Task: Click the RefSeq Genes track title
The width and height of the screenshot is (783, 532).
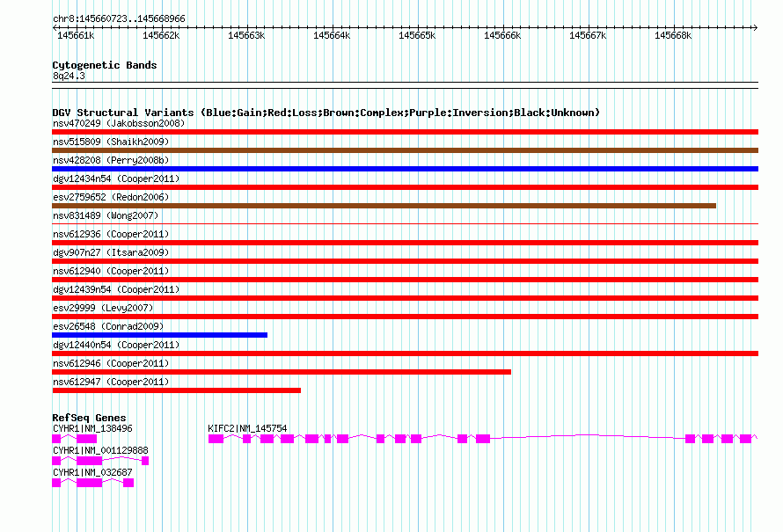Action: pyautogui.click(x=89, y=418)
